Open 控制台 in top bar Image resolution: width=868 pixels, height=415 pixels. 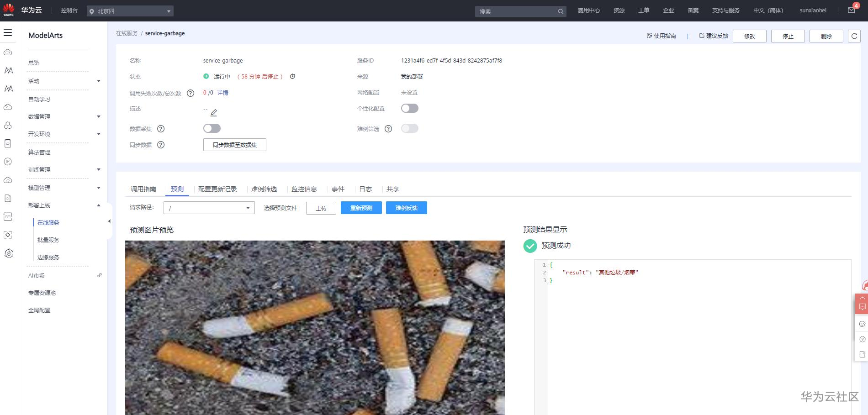[x=69, y=11]
